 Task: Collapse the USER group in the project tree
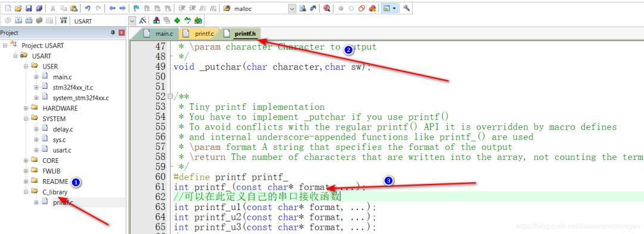pyautogui.click(x=26, y=66)
